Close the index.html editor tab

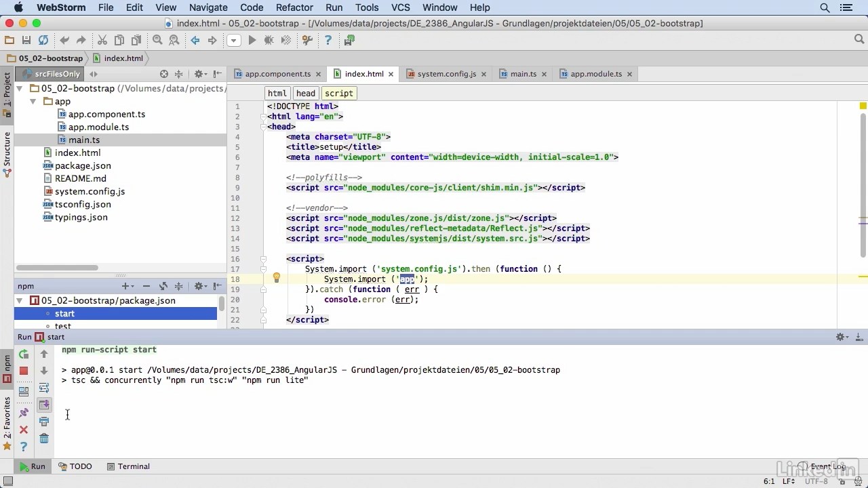tap(391, 74)
